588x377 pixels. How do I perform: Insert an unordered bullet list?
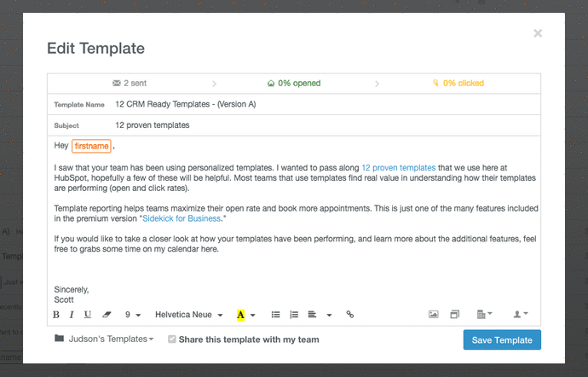tap(275, 315)
